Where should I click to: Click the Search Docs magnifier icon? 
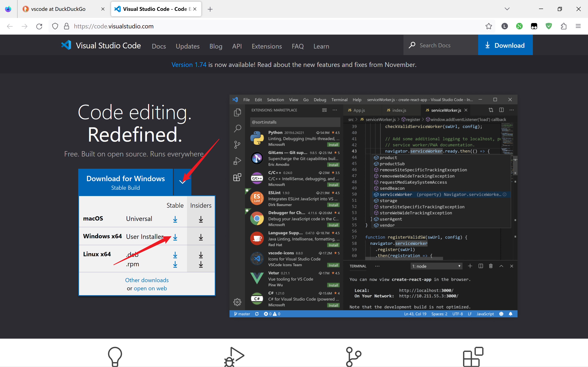point(412,45)
